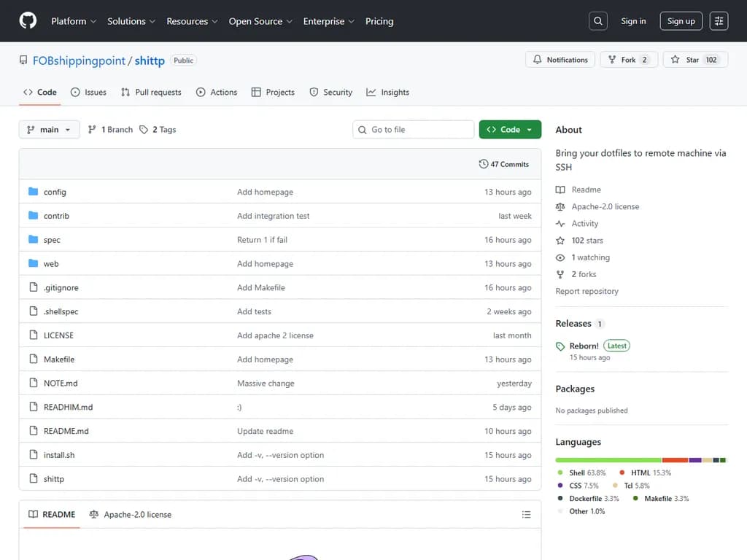Click the GitHub logo icon
Viewport: 747px width, 560px height.
tap(28, 21)
